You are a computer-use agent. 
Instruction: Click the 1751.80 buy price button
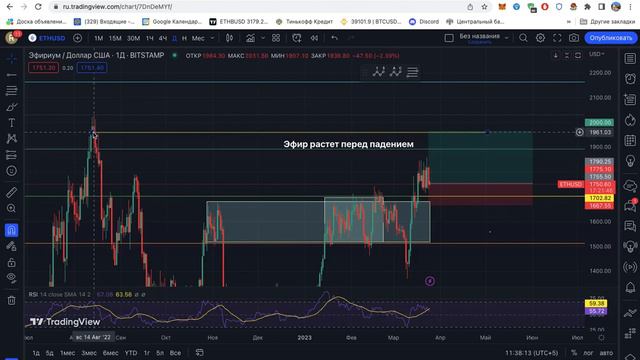(x=92, y=68)
